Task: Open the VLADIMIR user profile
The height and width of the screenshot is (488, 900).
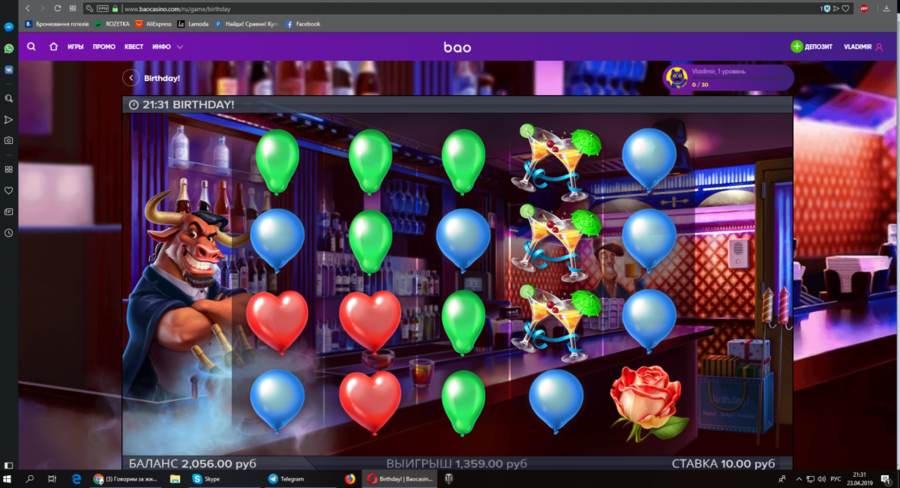Action: click(863, 47)
